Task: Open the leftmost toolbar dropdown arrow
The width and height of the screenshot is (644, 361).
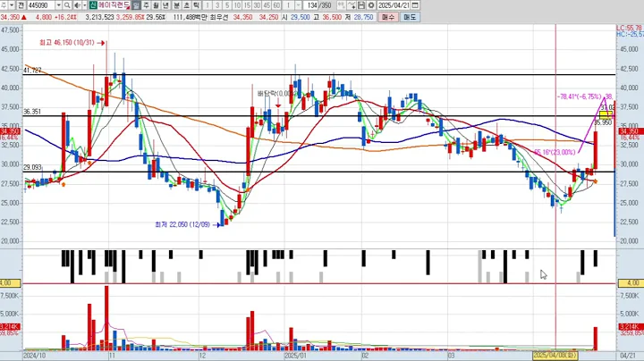Action: [x=12, y=5]
